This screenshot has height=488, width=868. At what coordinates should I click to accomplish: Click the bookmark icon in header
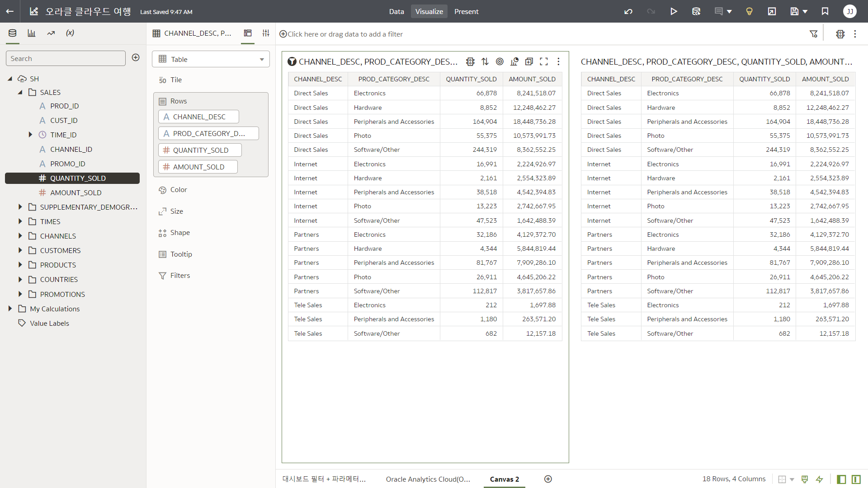[825, 11]
